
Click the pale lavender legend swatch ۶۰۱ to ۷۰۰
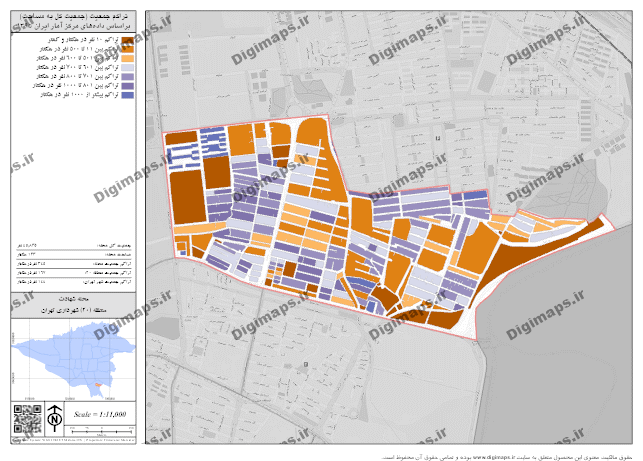click(x=128, y=68)
